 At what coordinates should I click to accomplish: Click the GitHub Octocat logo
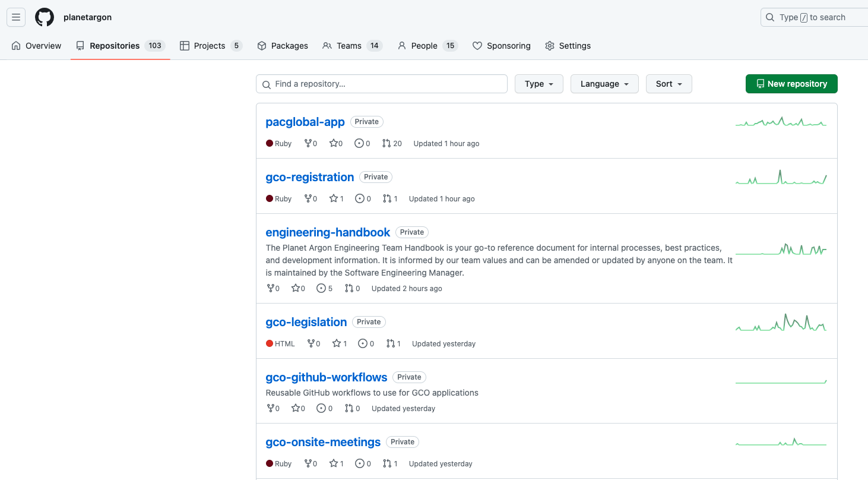(x=45, y=17)
